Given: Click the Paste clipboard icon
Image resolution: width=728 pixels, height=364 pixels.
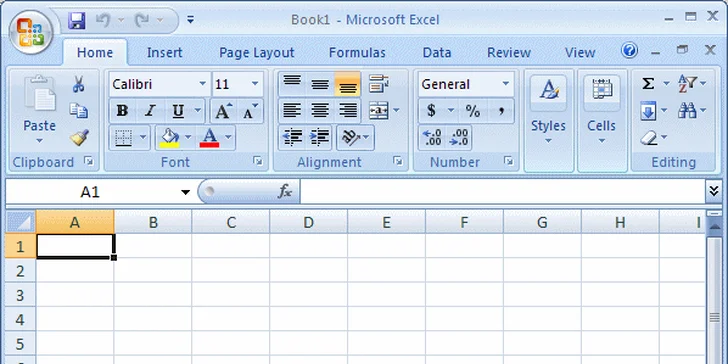Looking at the screenshot, I should pos(39,94).
